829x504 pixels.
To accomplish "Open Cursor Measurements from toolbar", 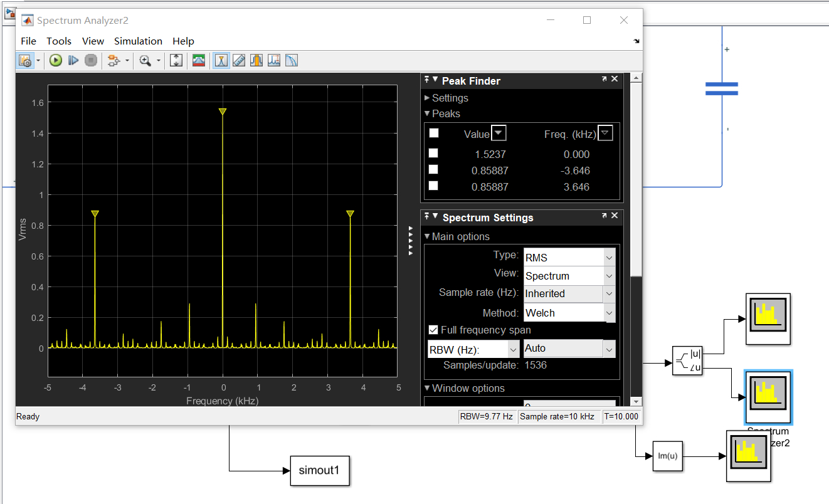I will click(x=239, y=60).
